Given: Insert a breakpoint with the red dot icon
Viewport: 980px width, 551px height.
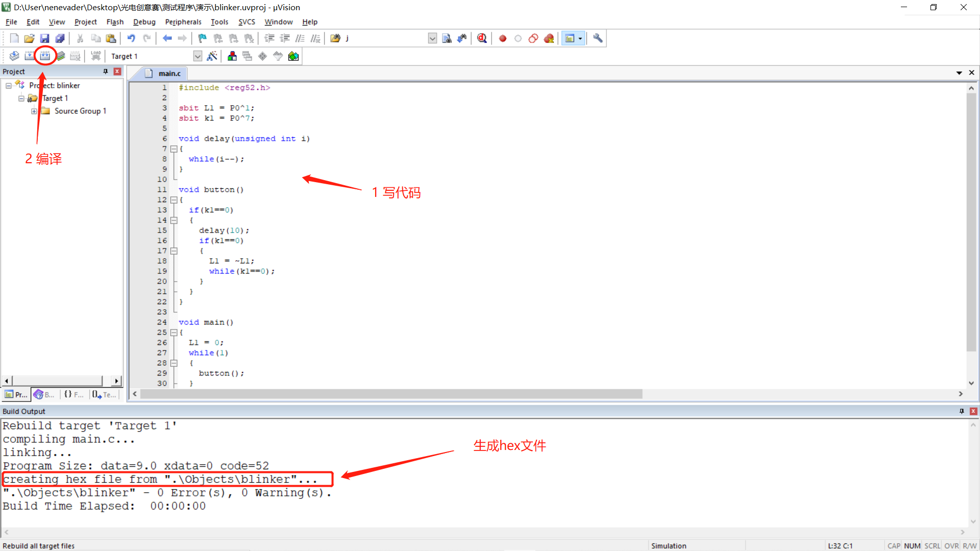Looking at the screenshot, I should [x=503, y=38].
